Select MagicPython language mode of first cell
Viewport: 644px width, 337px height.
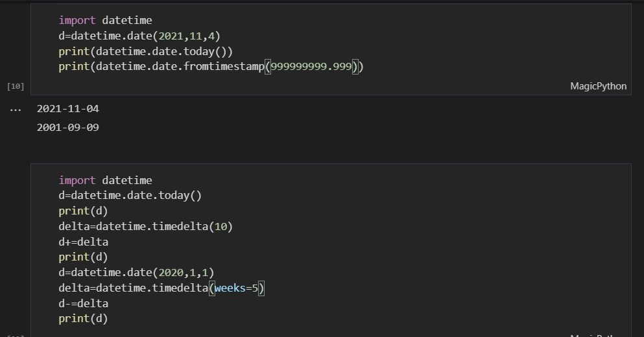pyautogui.click(x=598, y=86)
